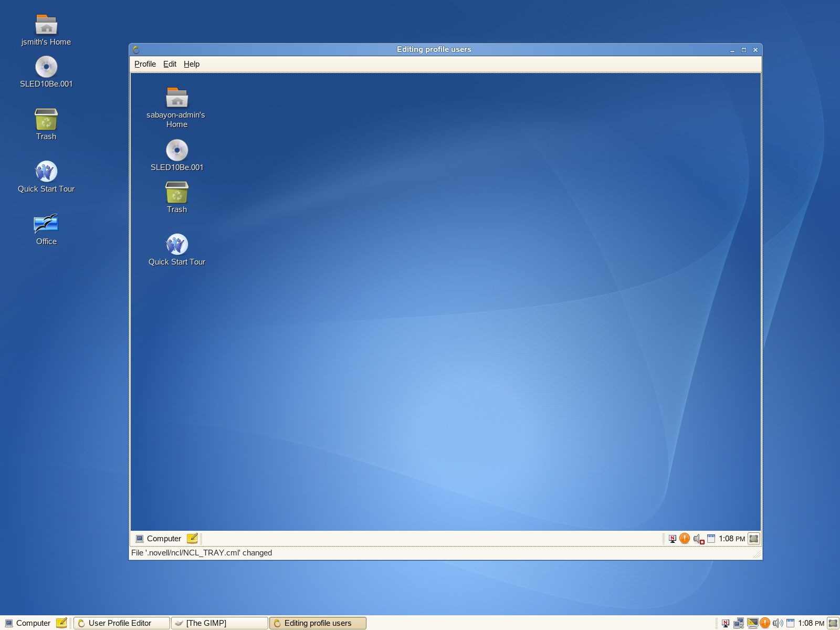Click the 1:08 PM clock in the profile panel
Image resolution: width=840 pixels, height=630 pixels.
tap(732, 539)
